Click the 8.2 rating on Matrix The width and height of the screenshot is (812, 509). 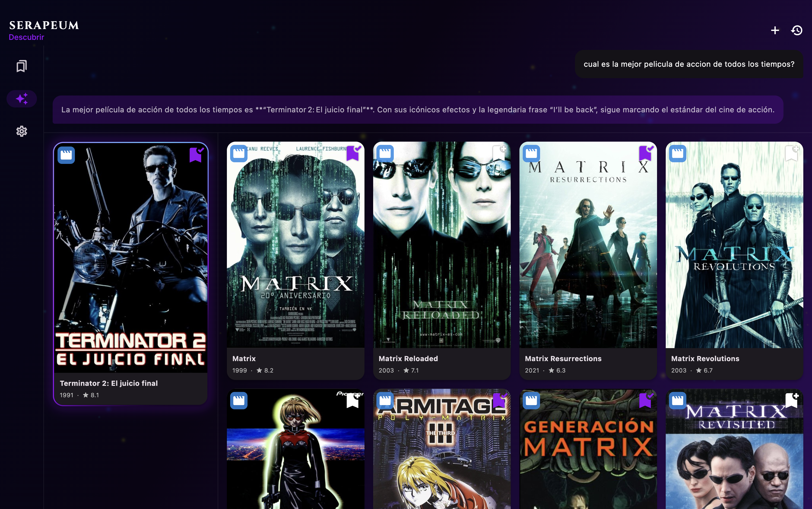(265, 370)
